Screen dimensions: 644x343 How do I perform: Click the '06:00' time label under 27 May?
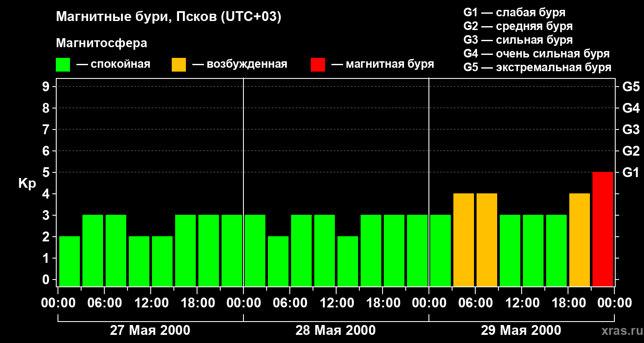104,303
